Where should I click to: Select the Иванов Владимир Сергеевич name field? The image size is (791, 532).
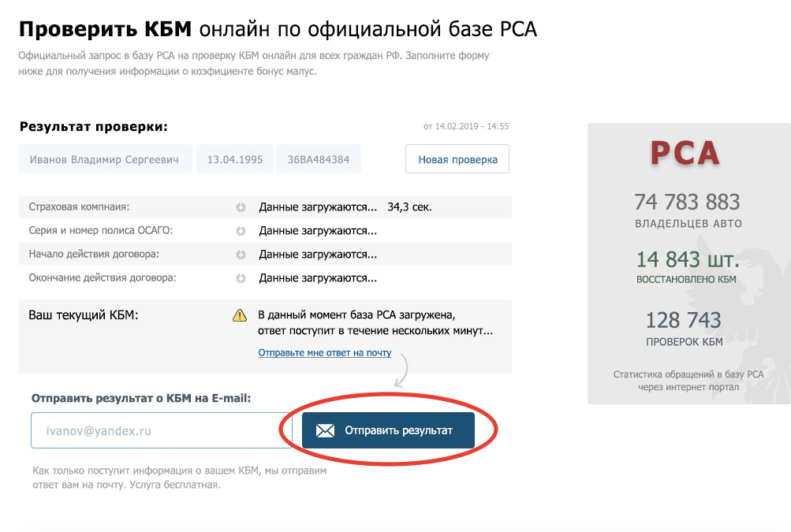coord(105,159)
